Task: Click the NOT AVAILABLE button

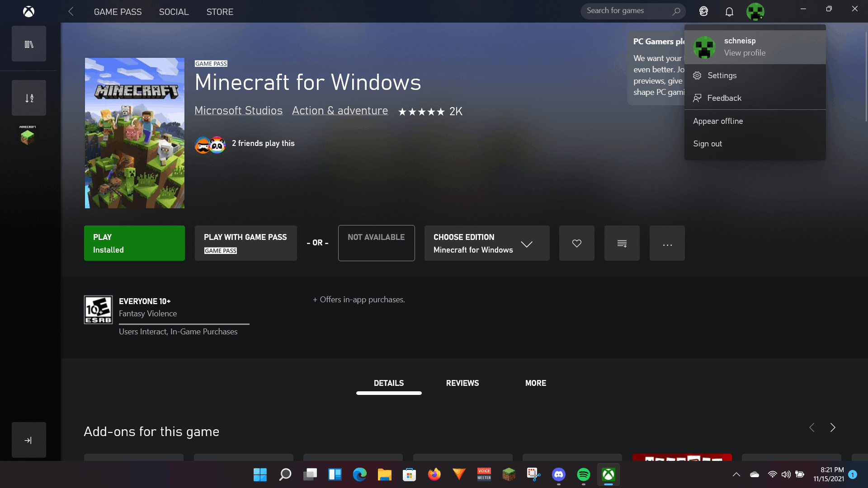Action: pyautogui.click(x=377, y=243)
